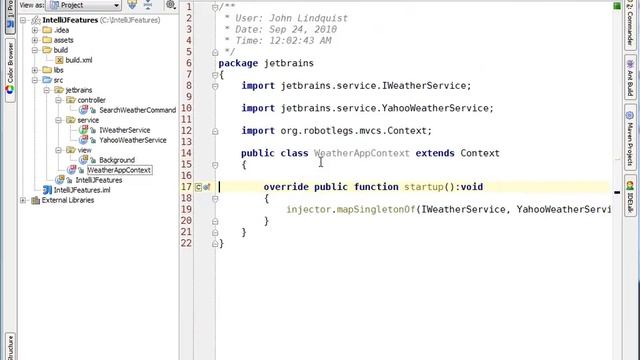The width and height of the screenshot is (640, 360).
Task: Click the startup function name in code
Action: (x=424, y=187)
